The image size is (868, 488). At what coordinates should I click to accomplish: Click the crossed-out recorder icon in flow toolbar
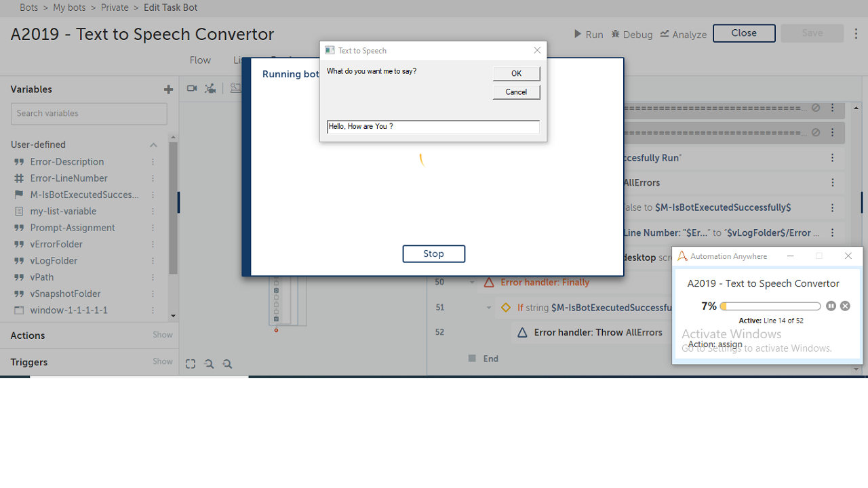click(210, 88)
